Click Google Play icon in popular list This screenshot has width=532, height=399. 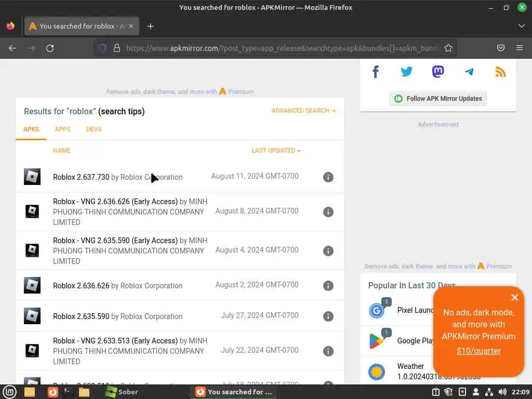click(x=377, y=341)
